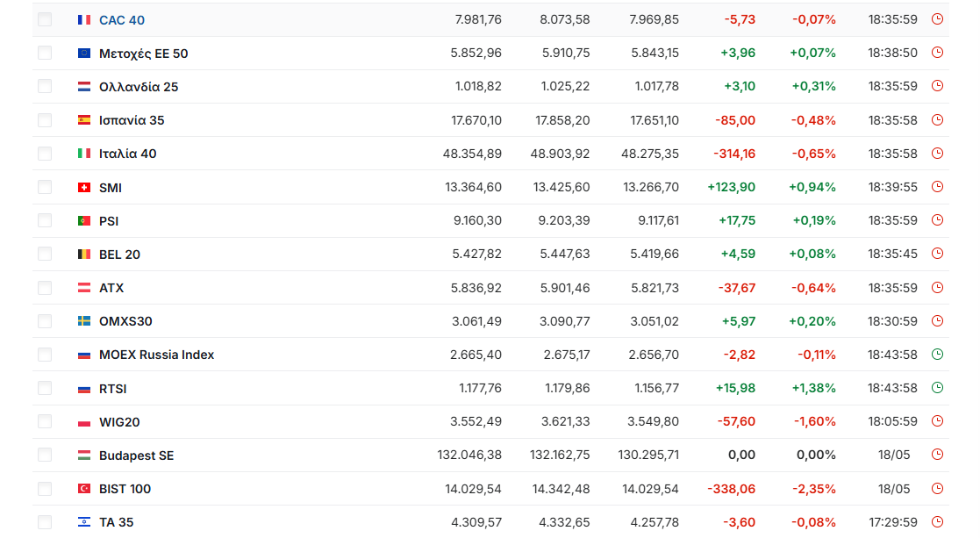Check the Ιταλία 40 checkbox
The image size is (980, 538).
pyautogui.click(x=45, y=154)
